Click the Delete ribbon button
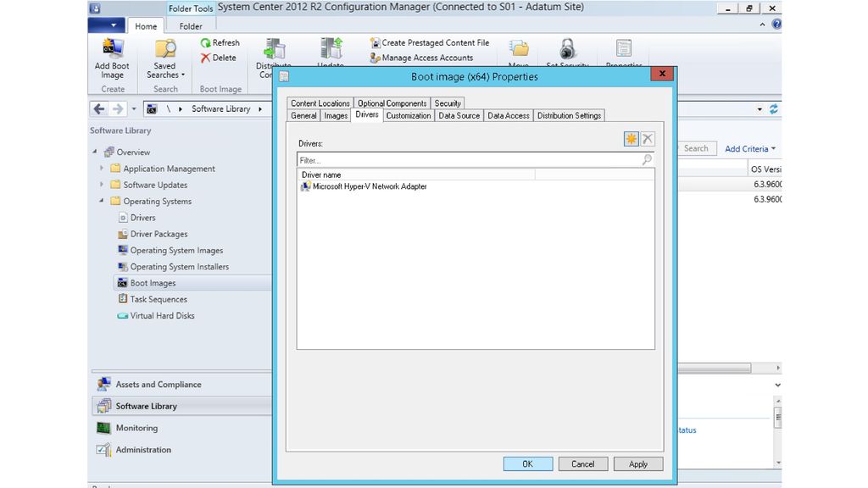 [x=219, y=58]
